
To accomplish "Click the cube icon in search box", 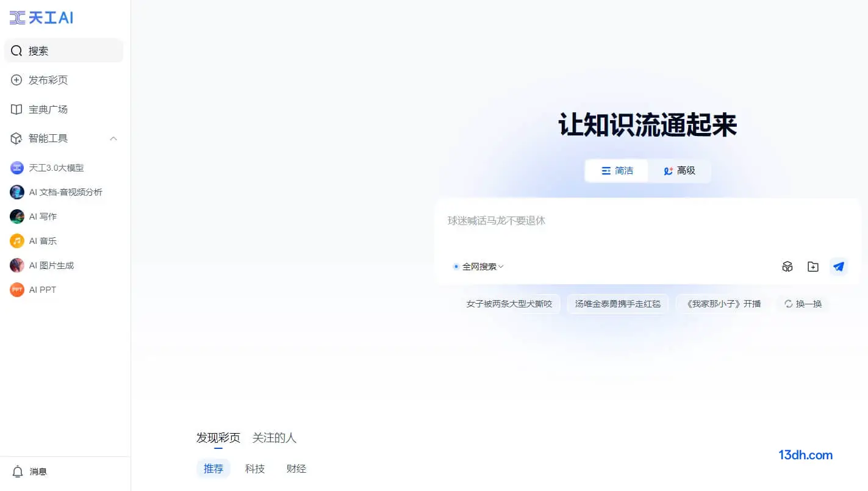I will tap(787, 267).
